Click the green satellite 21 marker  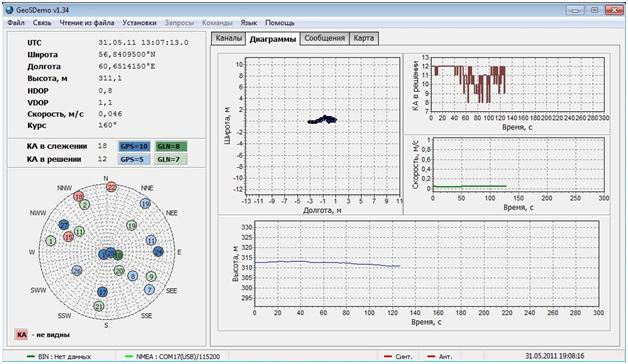[99, 306]
